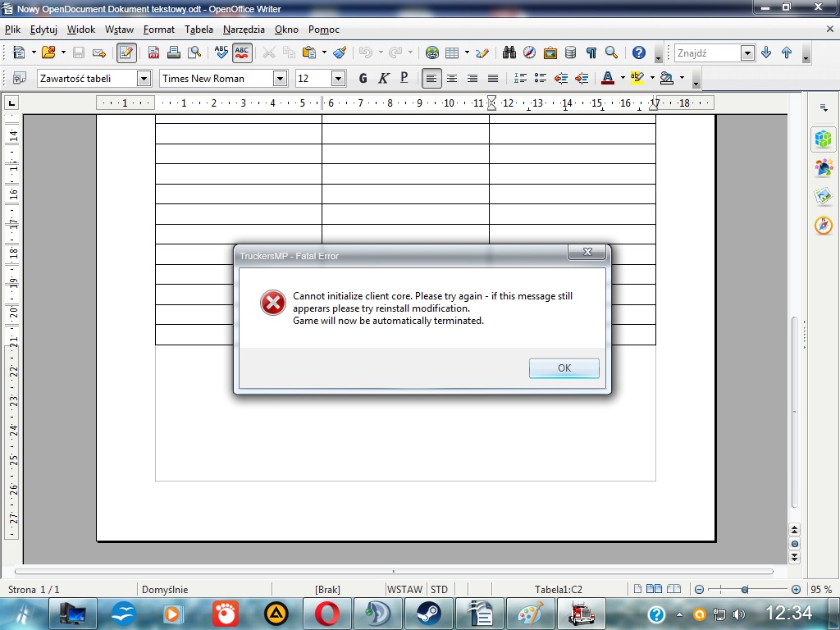This screenshot has height=630, width=840.
Task: Click the Zoom magnifier icon
Action: [611, 52]
